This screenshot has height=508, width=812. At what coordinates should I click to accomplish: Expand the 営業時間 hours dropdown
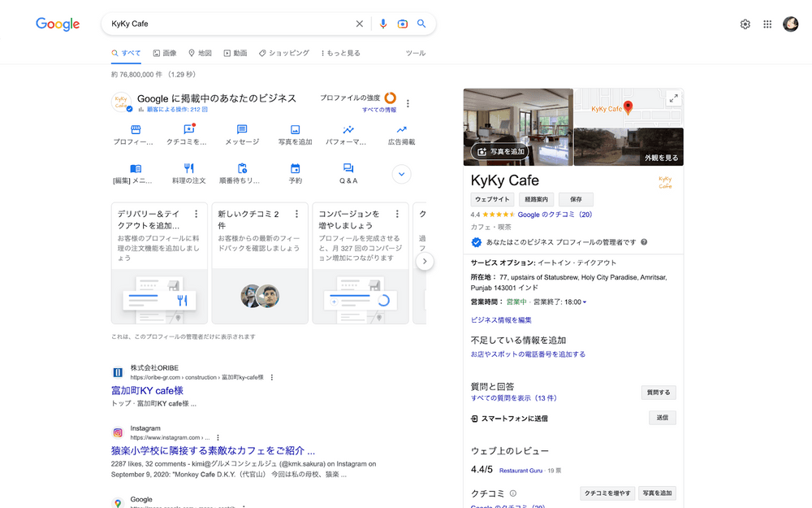point(585,302)
